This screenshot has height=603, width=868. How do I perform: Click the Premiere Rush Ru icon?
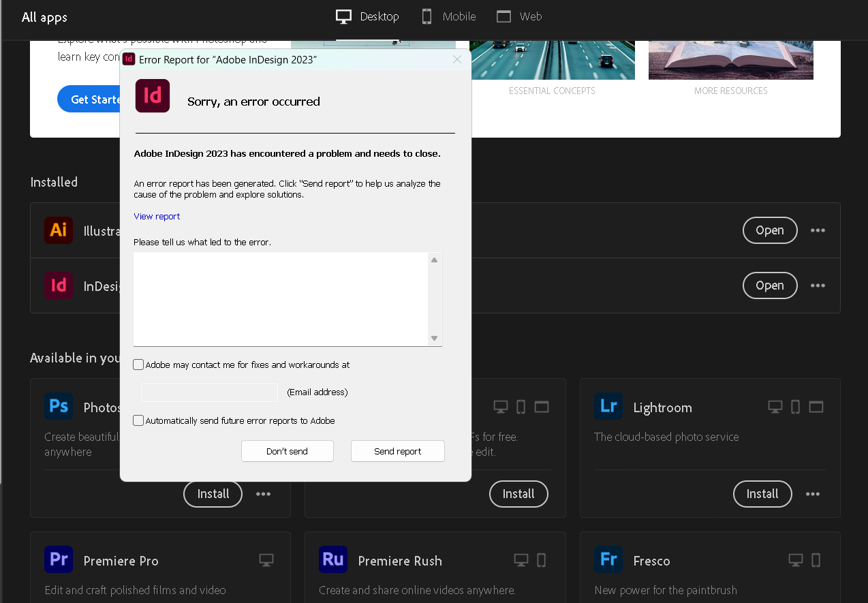[x=332, y=559]
